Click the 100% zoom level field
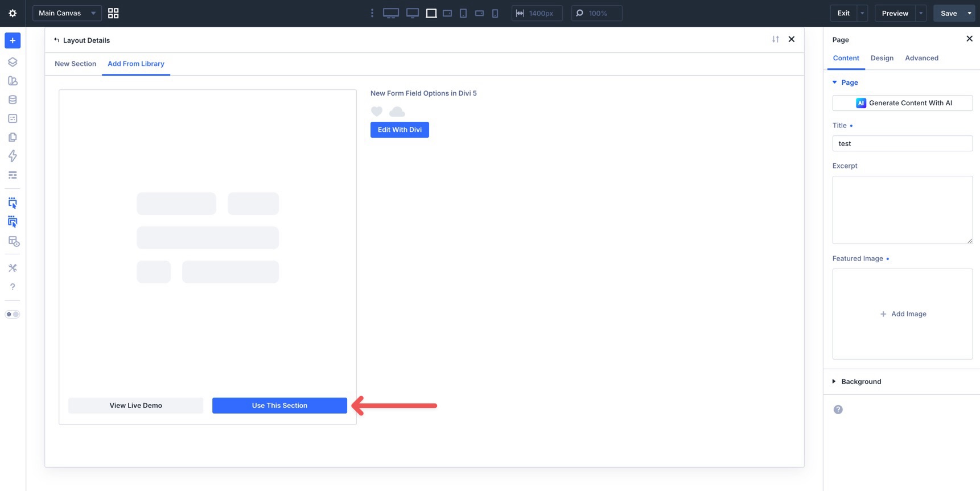 pyautogui.click(x=596, y=13)
